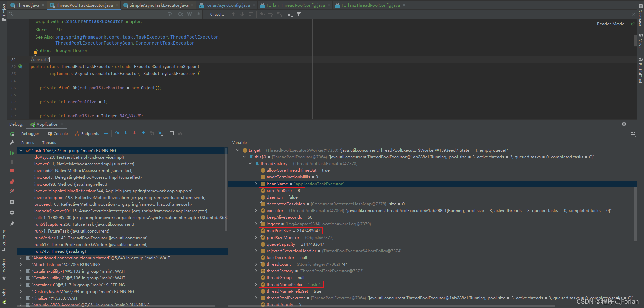Expand the threadNamePrefix variable
The image size is (644, 308).
tap(256, 285)
